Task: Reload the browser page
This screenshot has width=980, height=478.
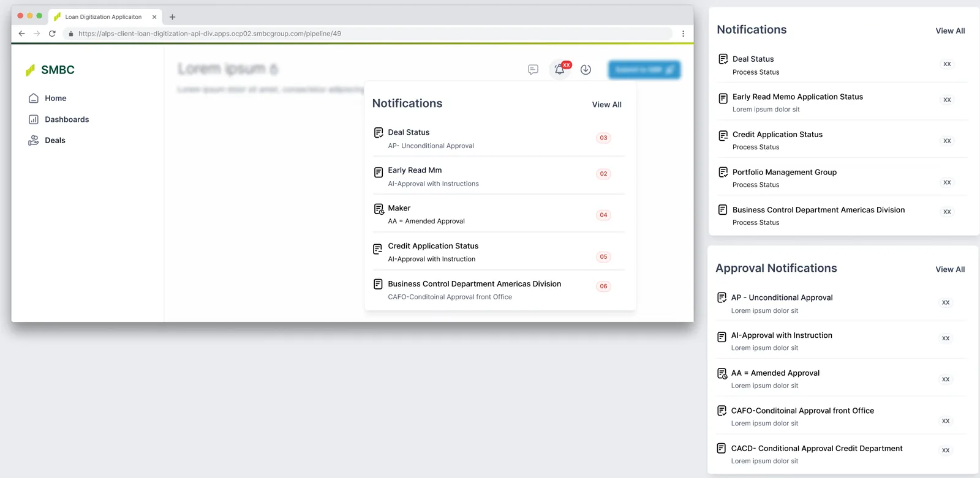Action: 52,34
